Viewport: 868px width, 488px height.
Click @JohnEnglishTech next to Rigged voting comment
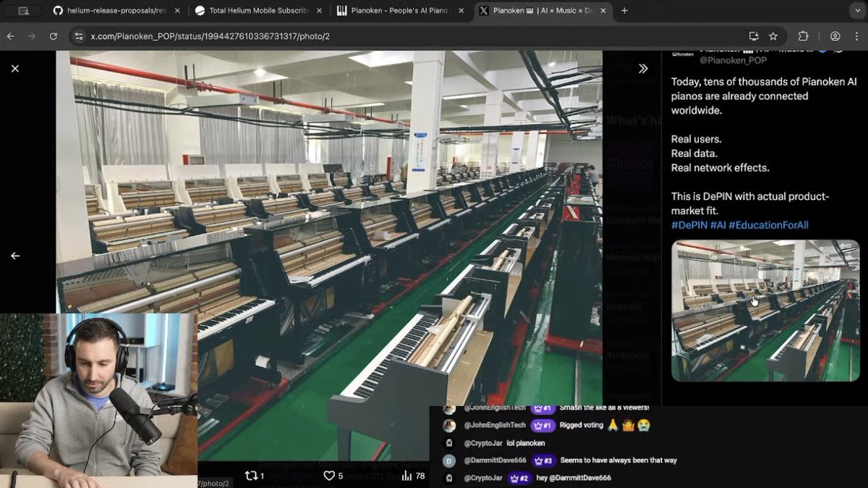(x=494, y=425)
